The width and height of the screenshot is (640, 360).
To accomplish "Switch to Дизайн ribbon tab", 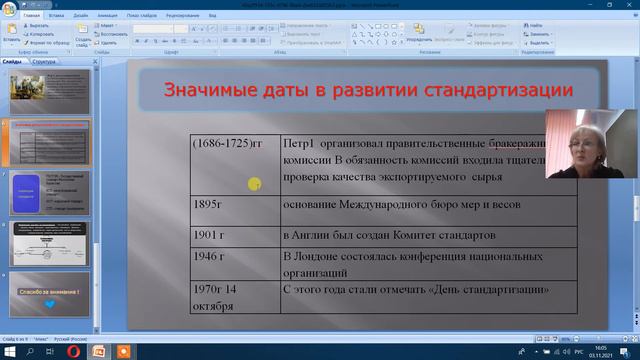I will tap(80, 16).
